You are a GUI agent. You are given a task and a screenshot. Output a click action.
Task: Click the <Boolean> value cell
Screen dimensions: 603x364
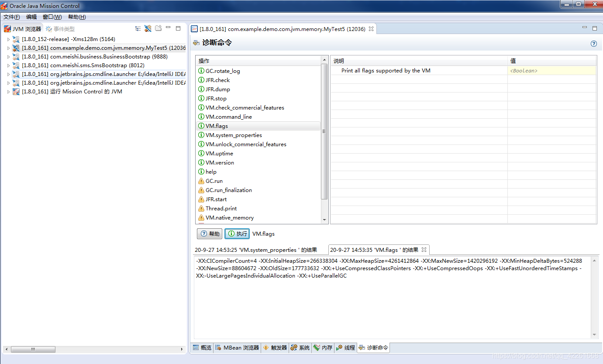551,70
